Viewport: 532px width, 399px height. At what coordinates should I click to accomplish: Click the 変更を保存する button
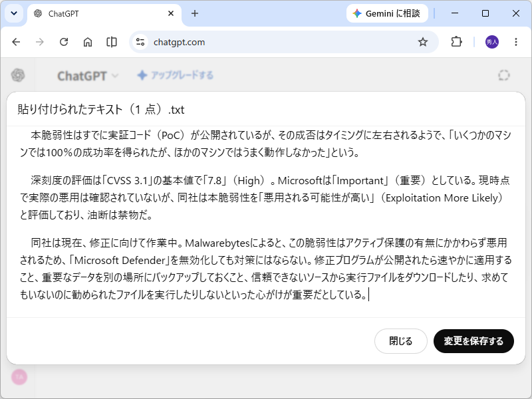pyautogui.click(x=473, y=341)
